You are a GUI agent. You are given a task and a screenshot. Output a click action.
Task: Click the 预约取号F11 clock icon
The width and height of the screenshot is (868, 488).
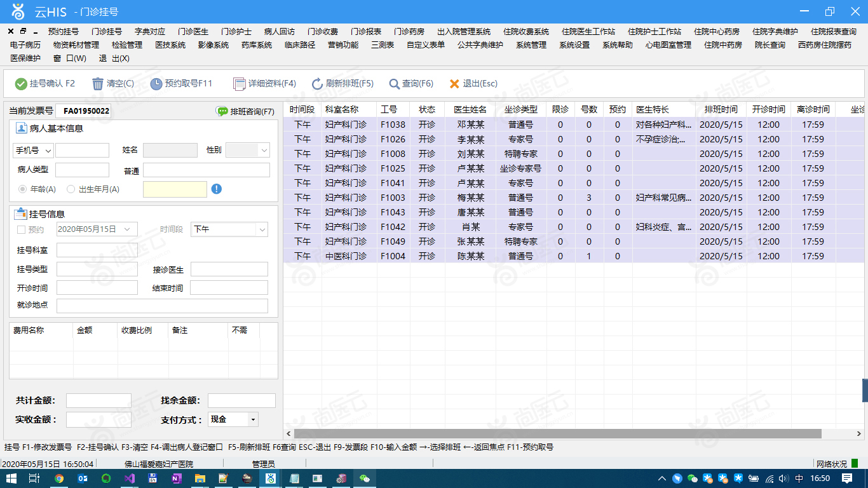[x=156, y=84]
